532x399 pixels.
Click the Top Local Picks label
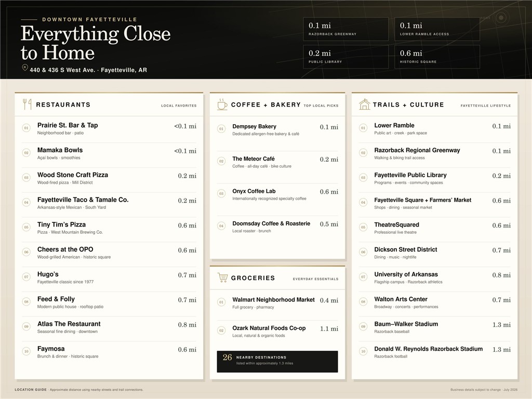(321, 105)
